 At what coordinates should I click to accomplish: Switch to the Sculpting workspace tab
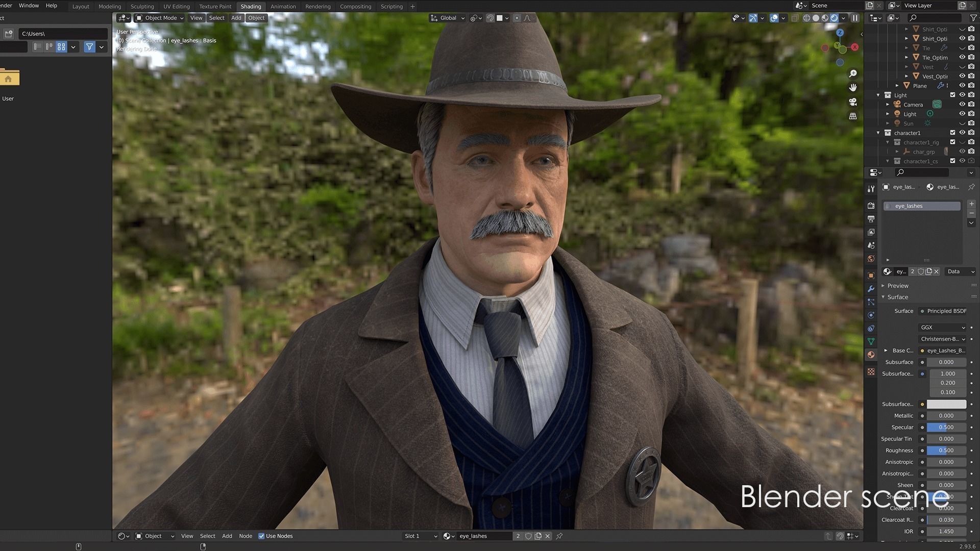click(x=142, y=7)
